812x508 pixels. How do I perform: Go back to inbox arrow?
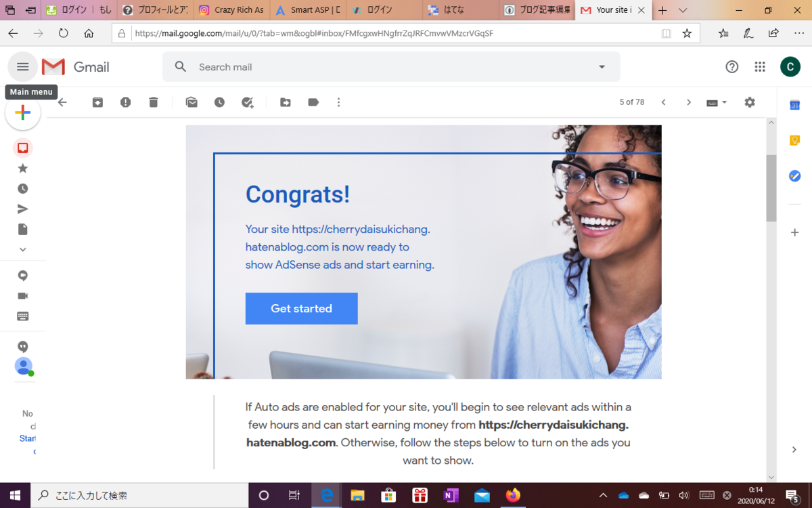(62, 102)
